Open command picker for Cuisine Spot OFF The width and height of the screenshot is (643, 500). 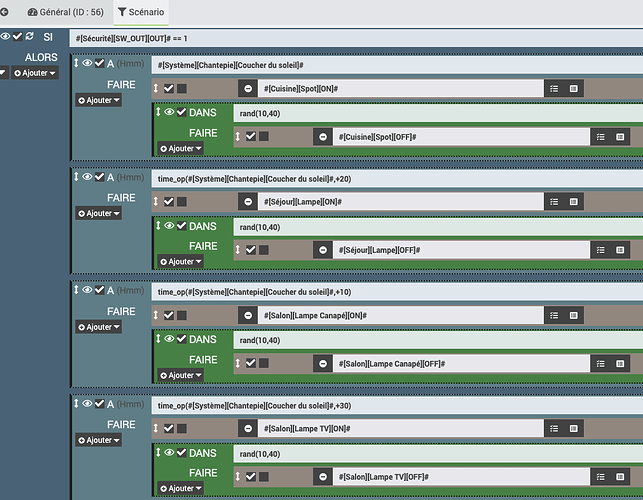click(x=600, y=137)
